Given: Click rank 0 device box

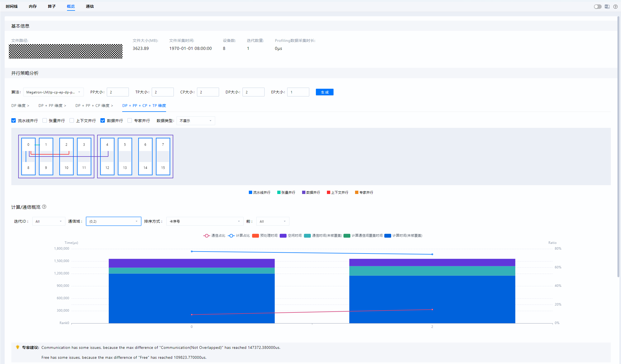Looking at the screenshot, I should coord(28,145).
